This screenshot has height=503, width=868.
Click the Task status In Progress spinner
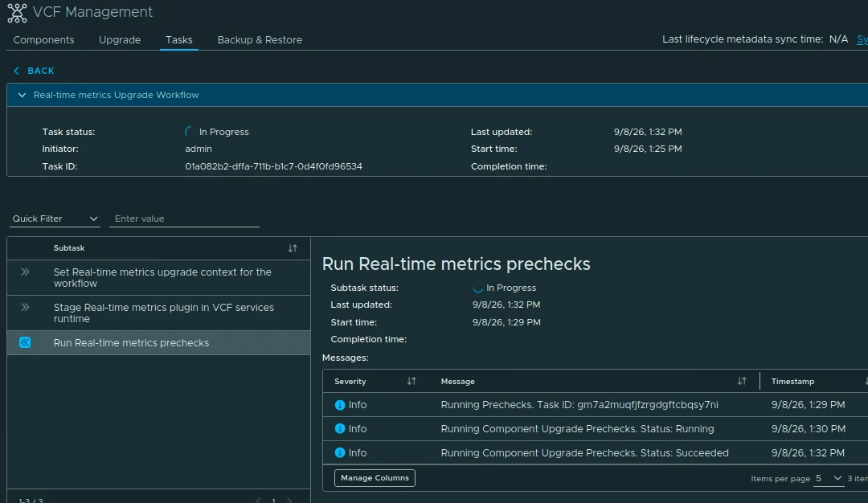coord(190,132)
